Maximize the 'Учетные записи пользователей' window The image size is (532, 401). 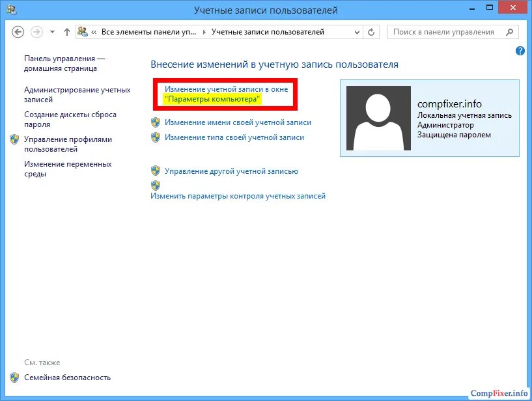pos(489,7)
